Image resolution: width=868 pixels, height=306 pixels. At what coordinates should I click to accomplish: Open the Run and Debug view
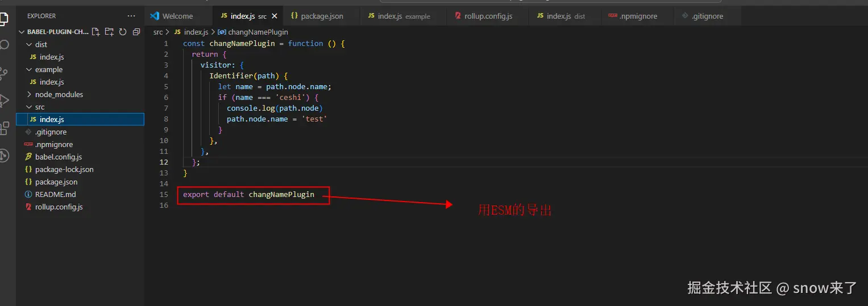[4, 100]
